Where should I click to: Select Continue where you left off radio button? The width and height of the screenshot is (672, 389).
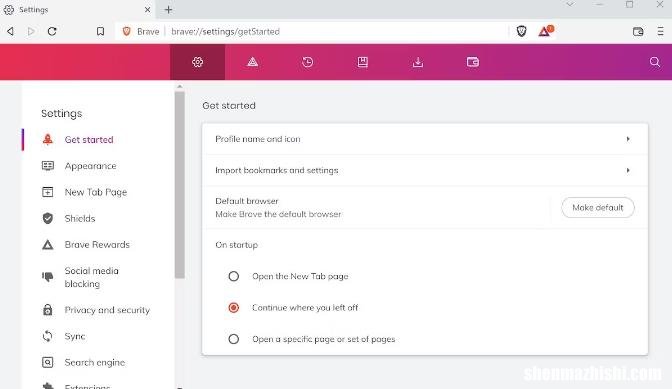point(234,308)
